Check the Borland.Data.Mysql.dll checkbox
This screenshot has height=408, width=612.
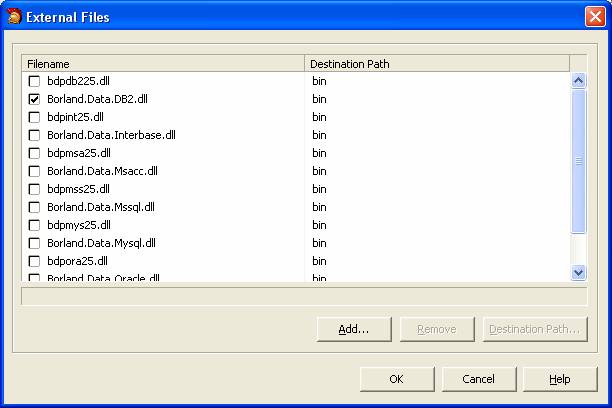[x=34, y=243]
